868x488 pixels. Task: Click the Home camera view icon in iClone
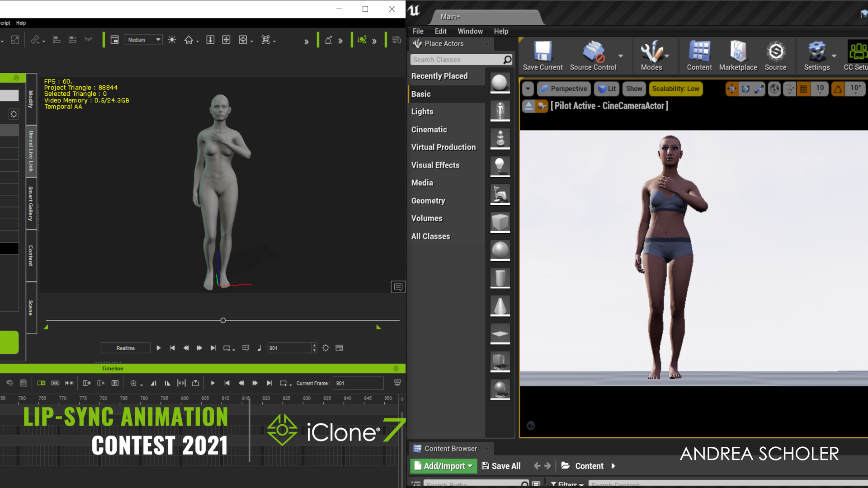pyautogui.click(x=189, y=40)
